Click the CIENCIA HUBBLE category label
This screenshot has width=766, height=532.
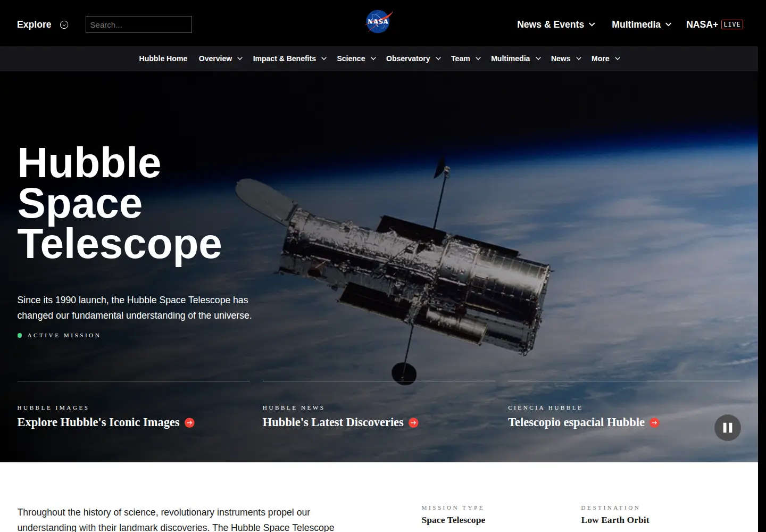(545, 408)
